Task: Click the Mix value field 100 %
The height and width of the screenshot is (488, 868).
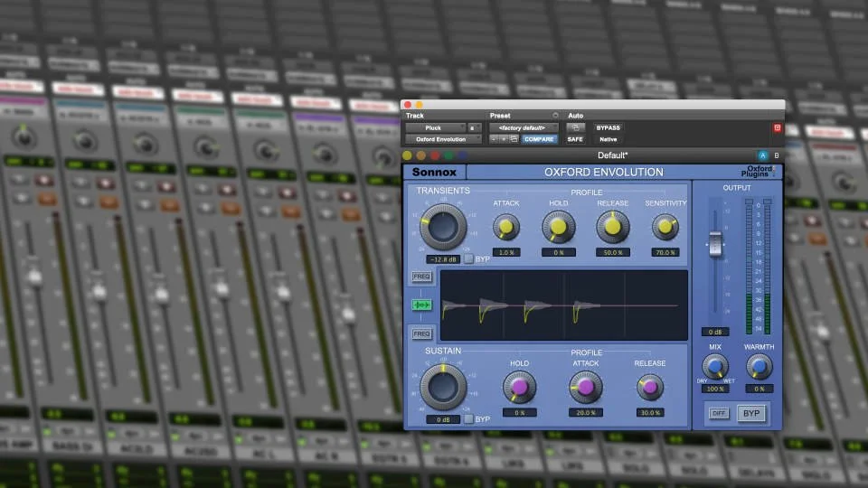Action: pyautogui.click(x=714, y=389)
